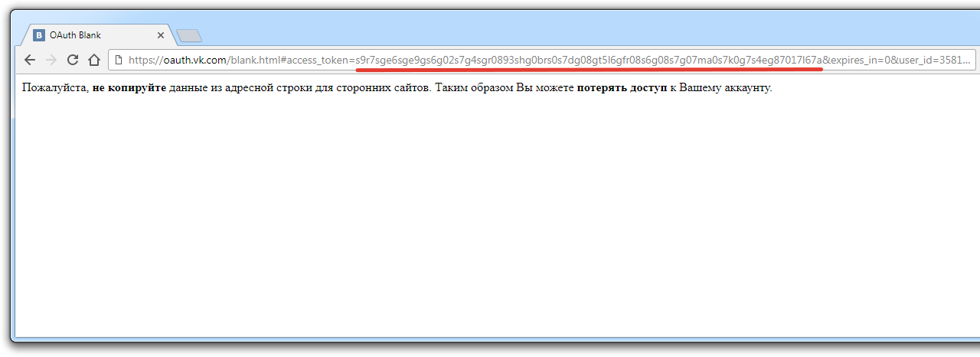Click the page info icon in address bar
This screenshot has width=980, height=357.
tap(119, 60)
